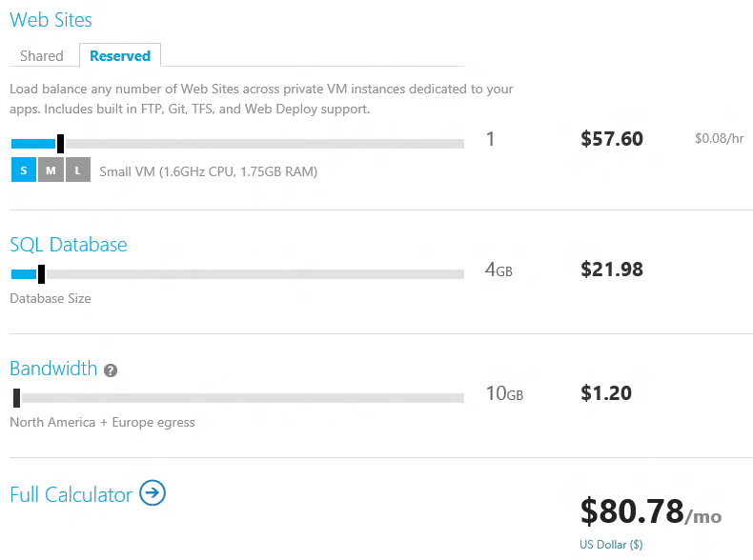Select the M medium VM size button
The height and width of the screenshot is (560, 753).
click(51, 170)
